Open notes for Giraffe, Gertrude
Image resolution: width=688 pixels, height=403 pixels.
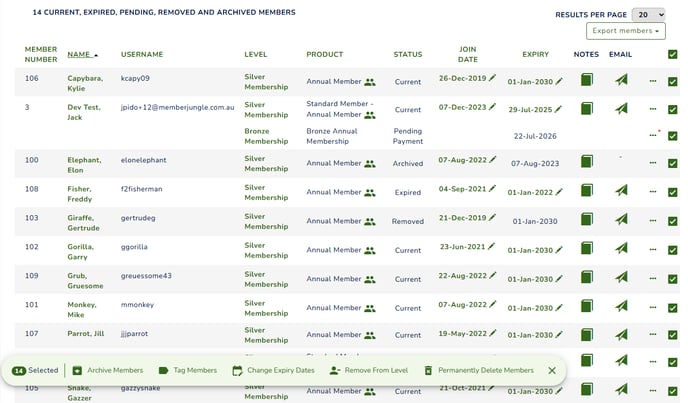click(x=587, y=219)
